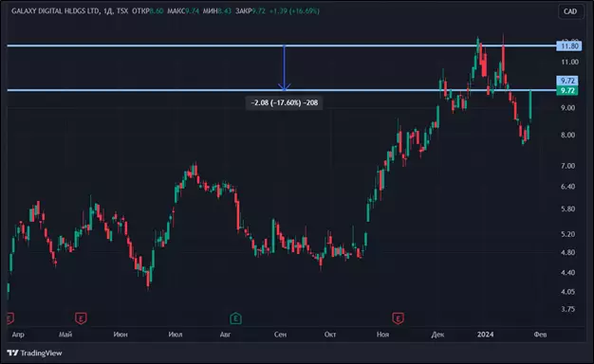Screen dimensions: 594x364
Task: Click the 6.40 price axis label
Action: [x=567, y=187]
